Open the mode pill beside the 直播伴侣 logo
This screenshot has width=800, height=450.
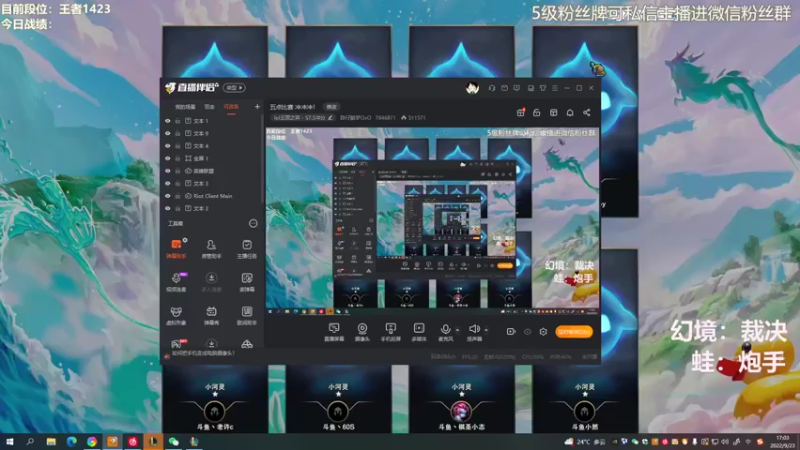point(234,88)
